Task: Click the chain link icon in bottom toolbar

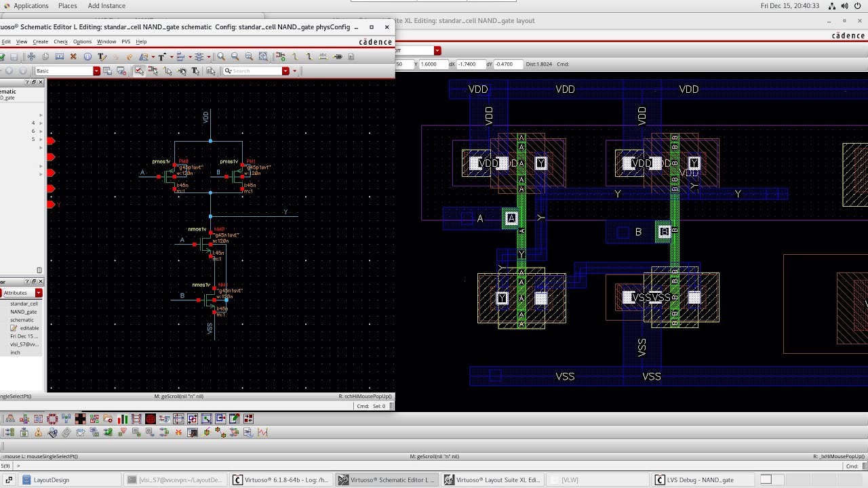Action: (x=66, y=432)
